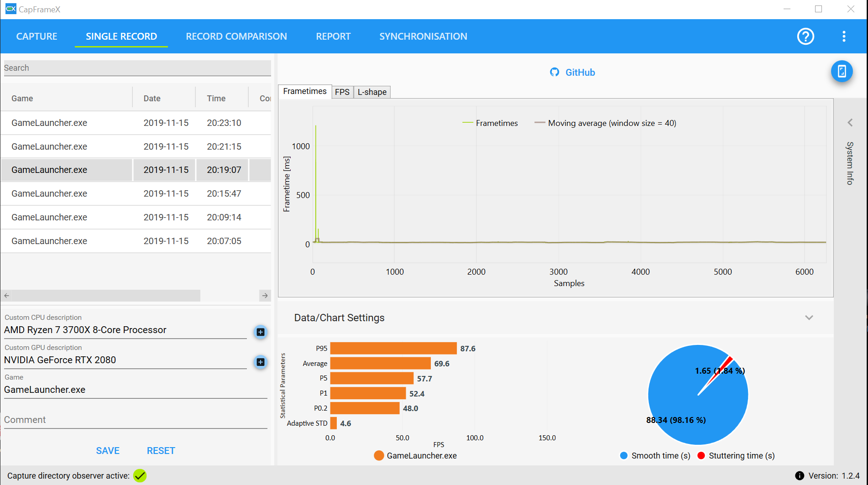Viewport: 868px width, 485px height.
Task: Open the SYNCHRONISATION tab
Action: click(424, 37)
